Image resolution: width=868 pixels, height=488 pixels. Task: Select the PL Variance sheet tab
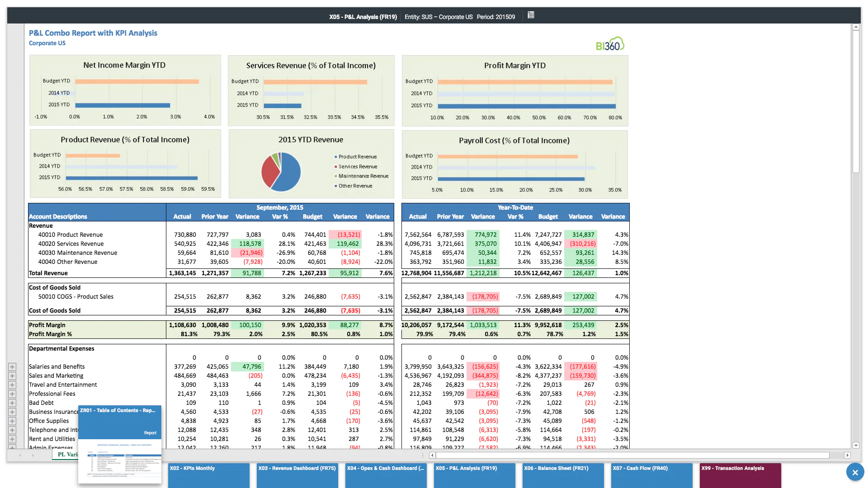point(67,455)
